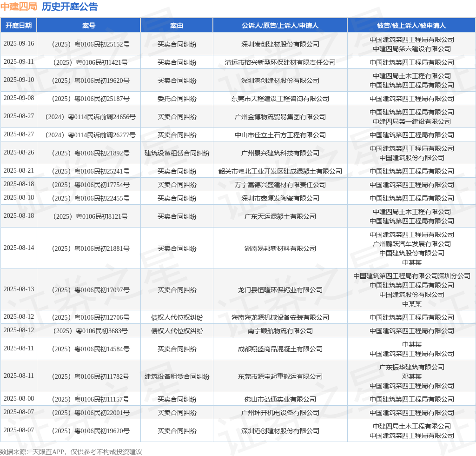
Task: Select date cell 2025-09-10
Action: click(x=19, y=80)
